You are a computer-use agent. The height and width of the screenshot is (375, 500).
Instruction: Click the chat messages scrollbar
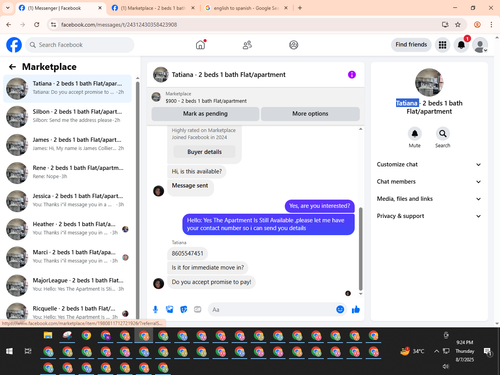(x=360, y=249)
